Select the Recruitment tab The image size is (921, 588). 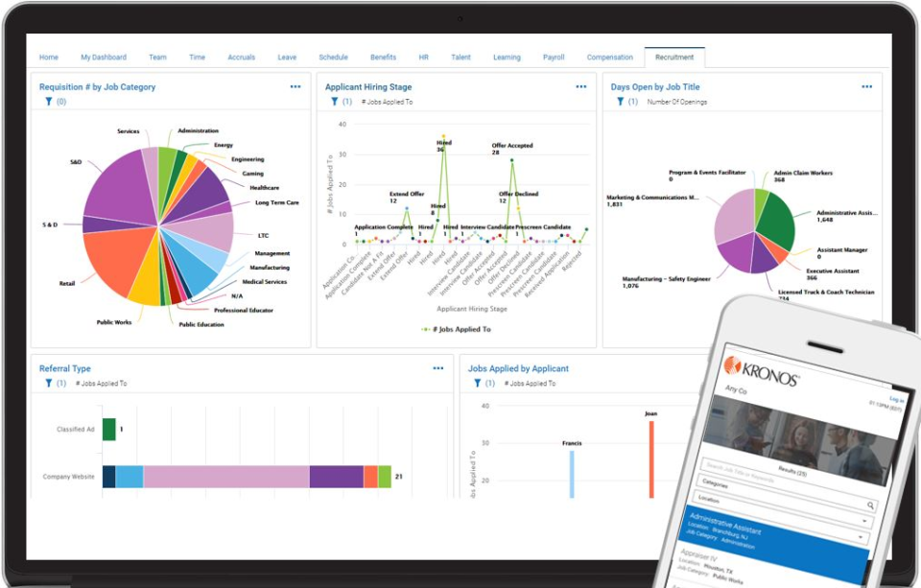(x=675, y=57)
